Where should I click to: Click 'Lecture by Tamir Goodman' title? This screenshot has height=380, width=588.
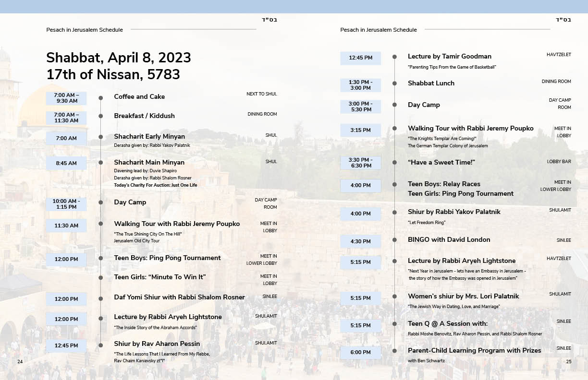click(450, 57)
